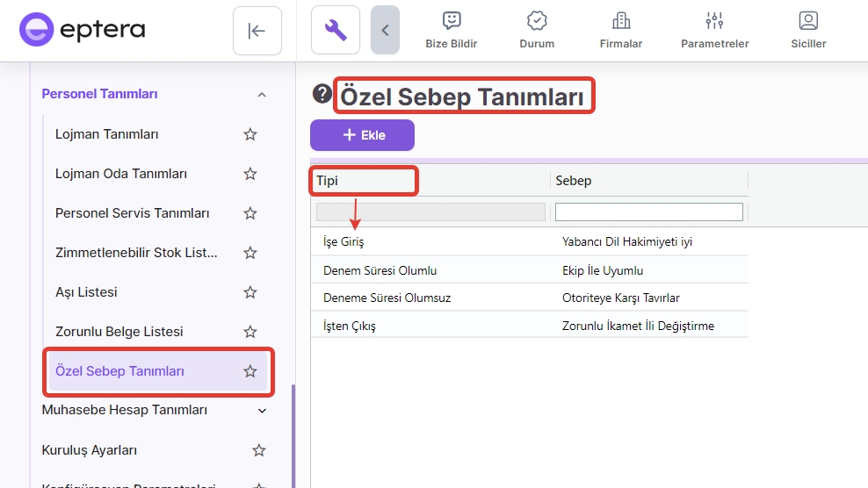Toggle the star next to Aşı Listesi
This screenshot has width=868, height=488.
pyautogui.click(x=250, y=292)
